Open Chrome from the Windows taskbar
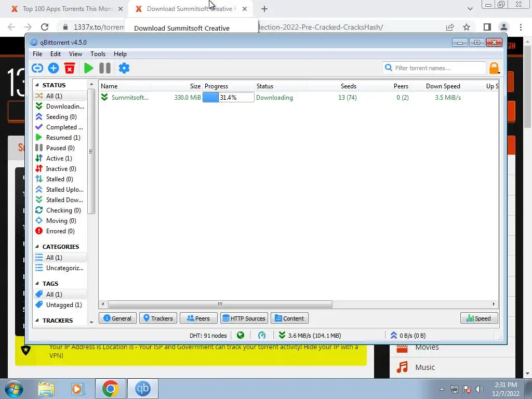Screen dimensions: 532x399 click(x=110, y=389)
